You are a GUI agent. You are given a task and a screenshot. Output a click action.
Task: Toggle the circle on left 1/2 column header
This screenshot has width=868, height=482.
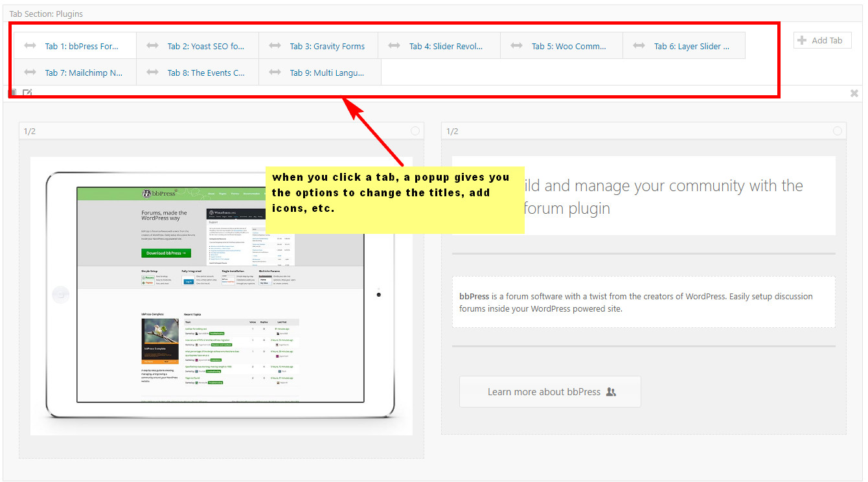[415, 131]
